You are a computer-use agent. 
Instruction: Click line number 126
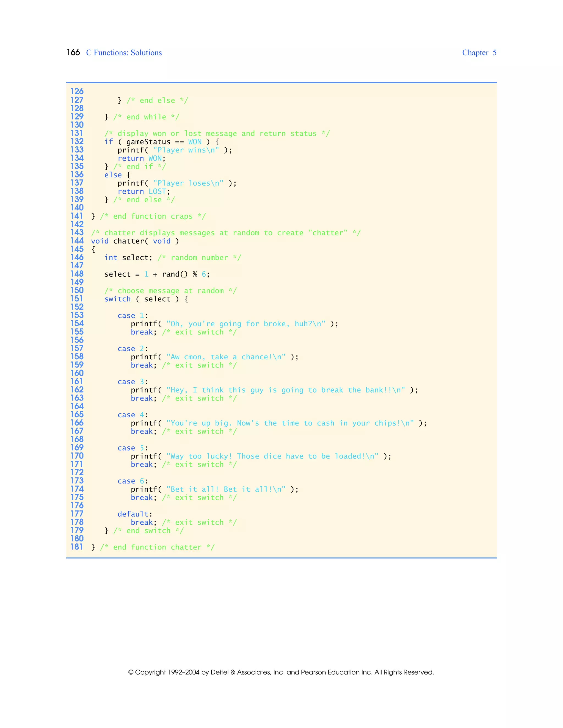tap(77, 91)
